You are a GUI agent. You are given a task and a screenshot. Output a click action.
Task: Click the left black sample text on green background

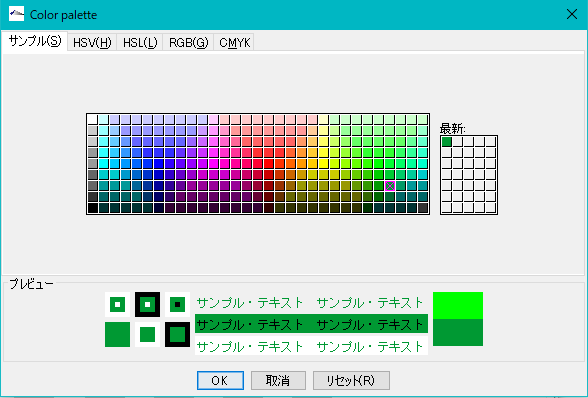(x=250, y=324)
